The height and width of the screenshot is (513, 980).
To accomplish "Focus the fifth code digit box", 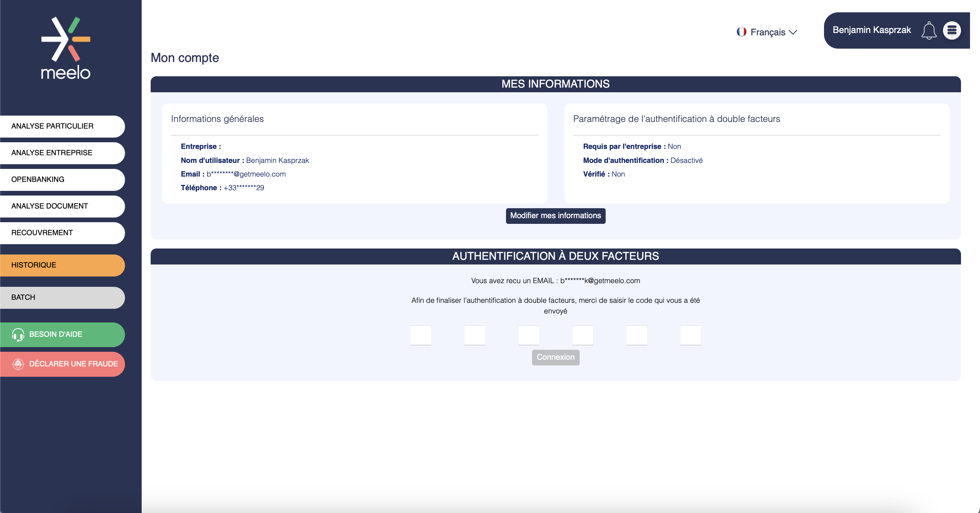I will tap(637, 335).
